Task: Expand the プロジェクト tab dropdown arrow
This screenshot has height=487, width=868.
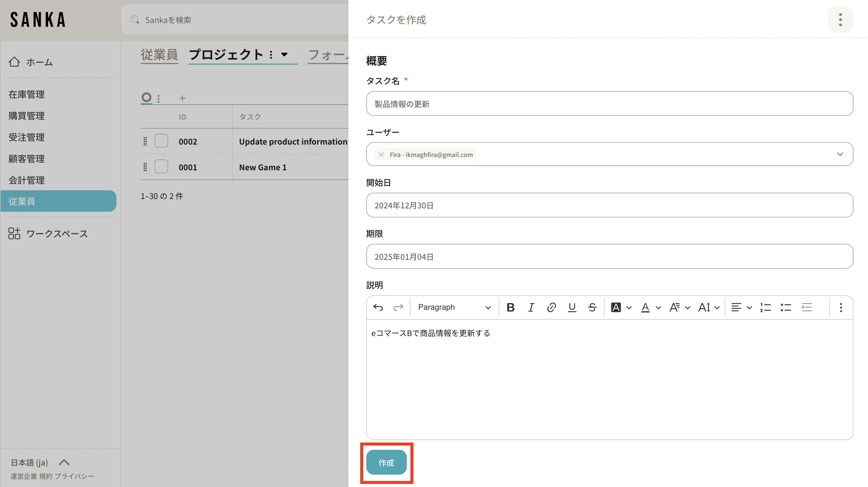Action: coord(284,54)
